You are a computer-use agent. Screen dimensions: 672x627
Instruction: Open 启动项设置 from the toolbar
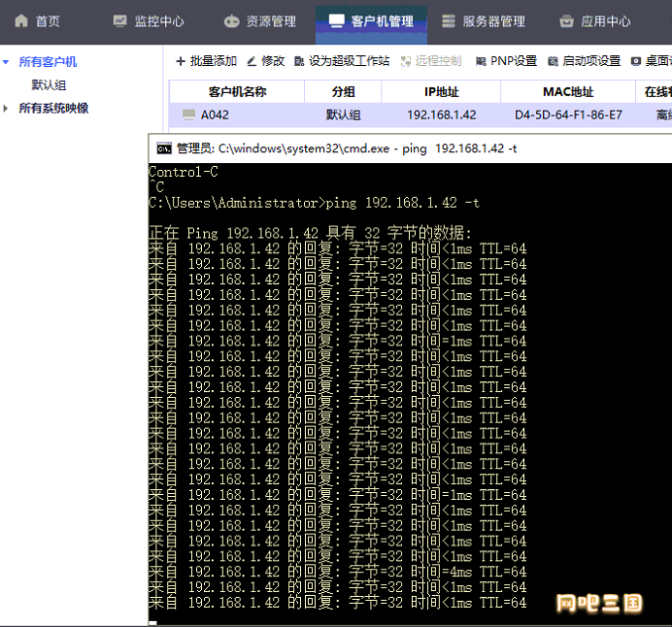click(x=585, y=61)
